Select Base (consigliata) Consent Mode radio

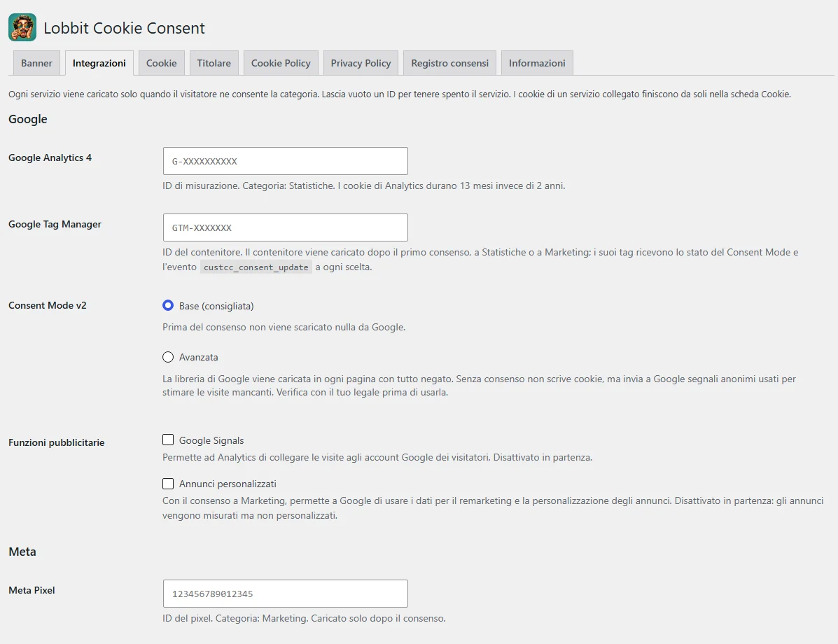point(168,305)
